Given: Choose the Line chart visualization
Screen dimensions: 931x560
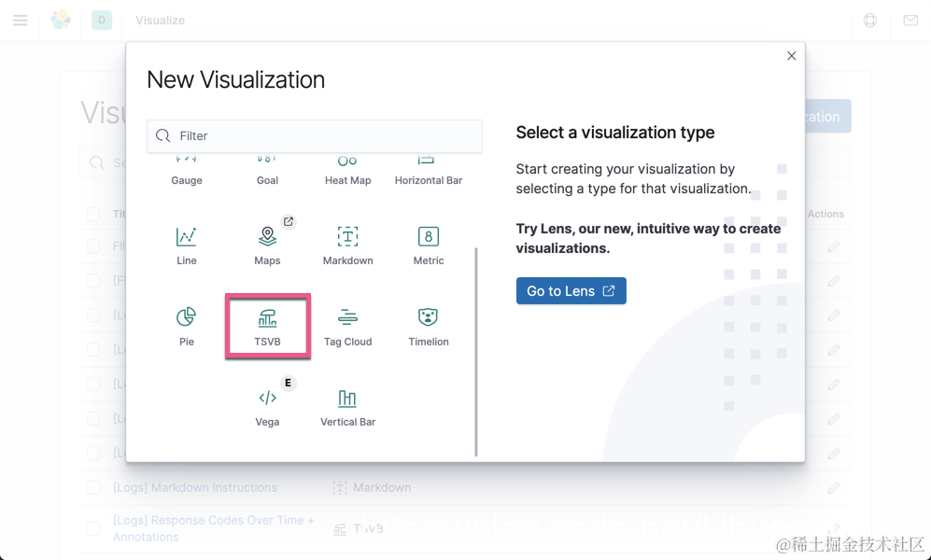Looking at the screenshot, I should click(x=187, y=245).
